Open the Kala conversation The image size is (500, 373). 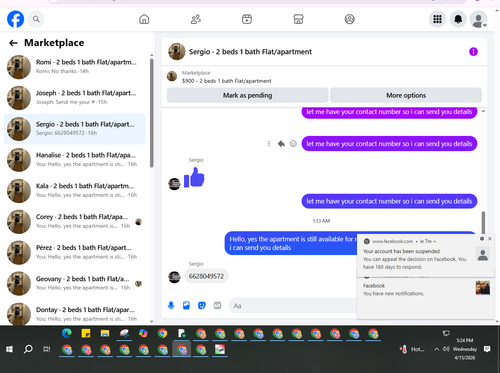(74, 191)
